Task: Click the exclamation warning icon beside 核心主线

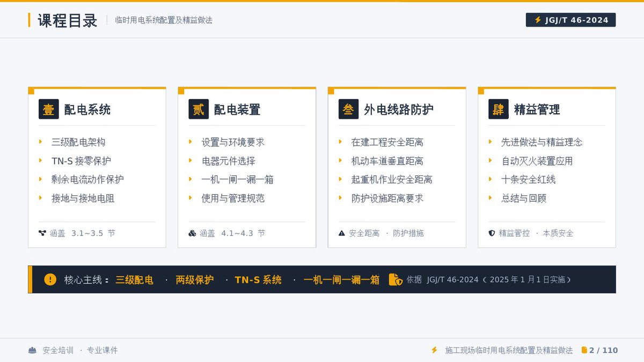Action: click(50, 279)
